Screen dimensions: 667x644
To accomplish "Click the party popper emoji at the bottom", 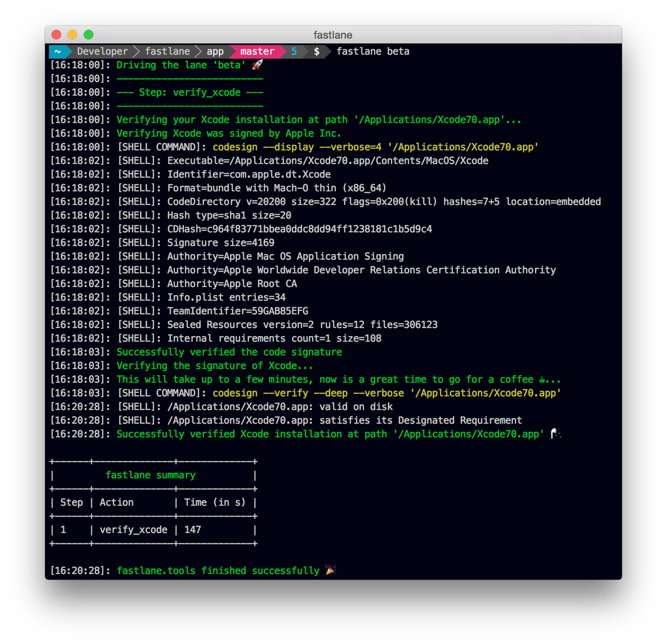I will (x=331, y=570).
